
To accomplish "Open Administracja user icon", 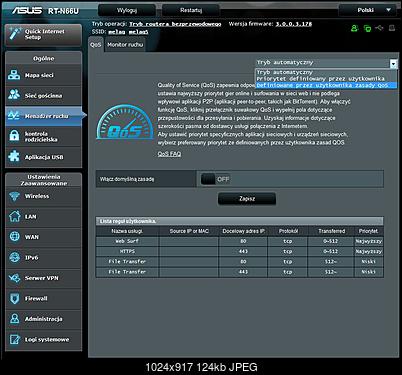I will click(14, 319).
